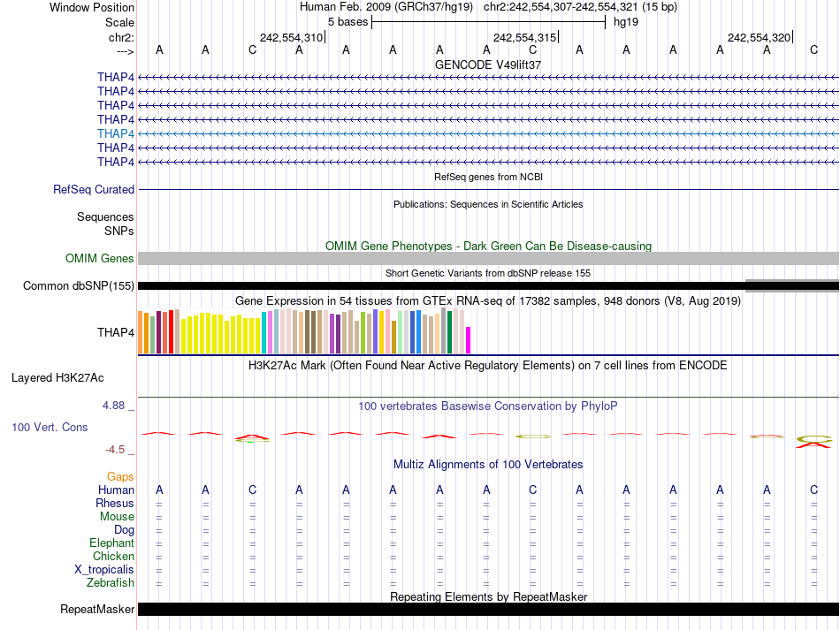Select the Zebrafish species label
Viewport: 840px width, 630px height.
tap(111, 583)
